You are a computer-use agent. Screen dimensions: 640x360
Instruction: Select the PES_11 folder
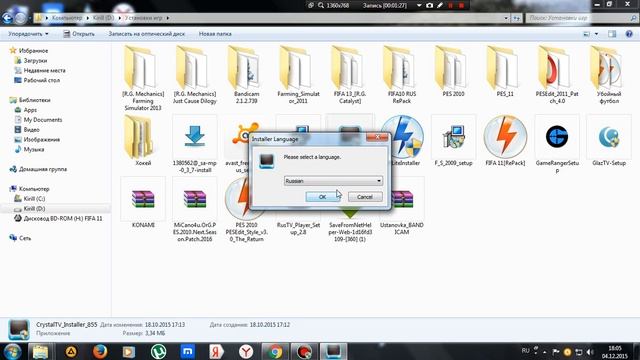pyautogui.click(x=505, y=72)
